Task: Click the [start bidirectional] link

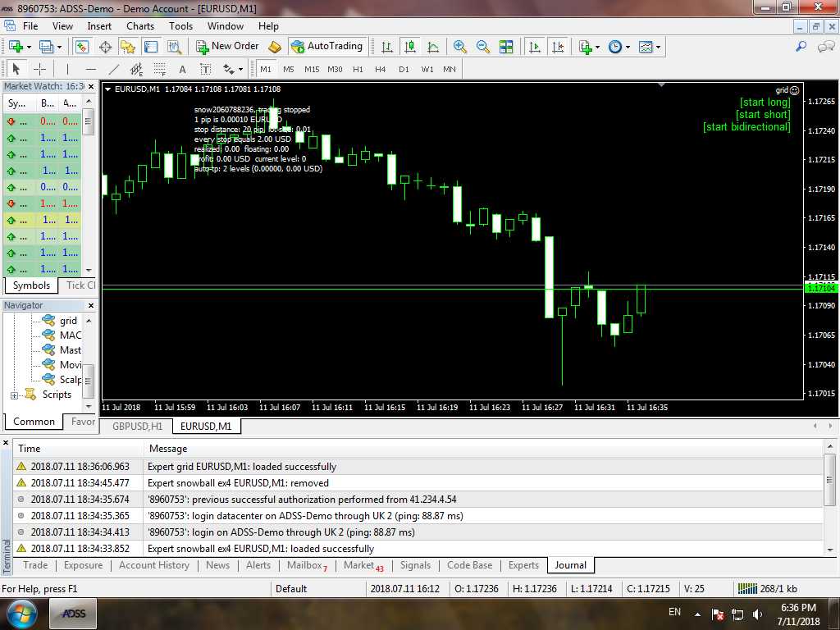Action: pos(746,127)
